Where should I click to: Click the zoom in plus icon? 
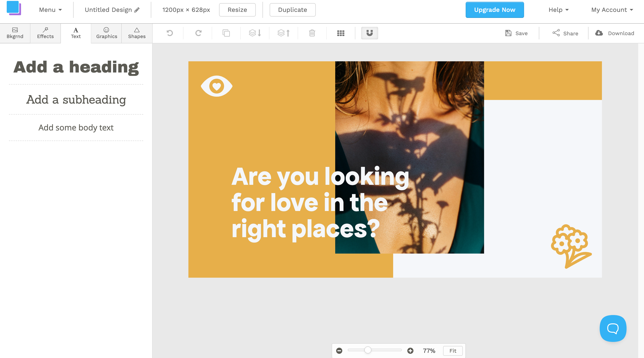[x=410, y=351]
